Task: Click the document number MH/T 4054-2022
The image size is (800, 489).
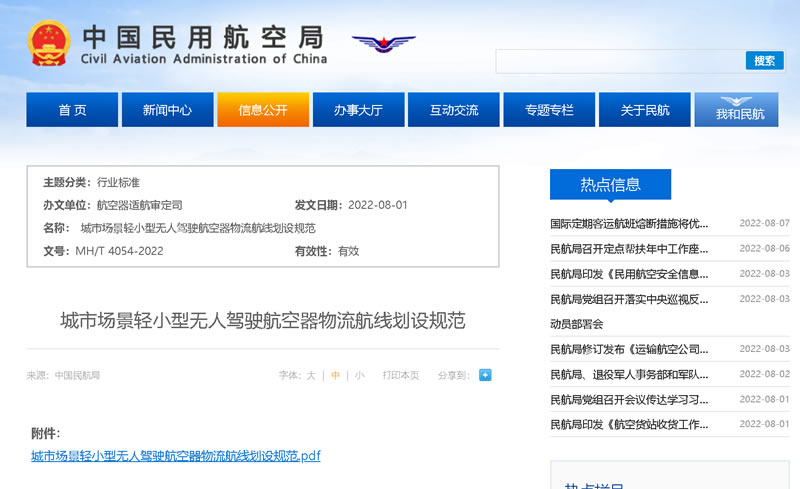Action: tap(119, 251)
